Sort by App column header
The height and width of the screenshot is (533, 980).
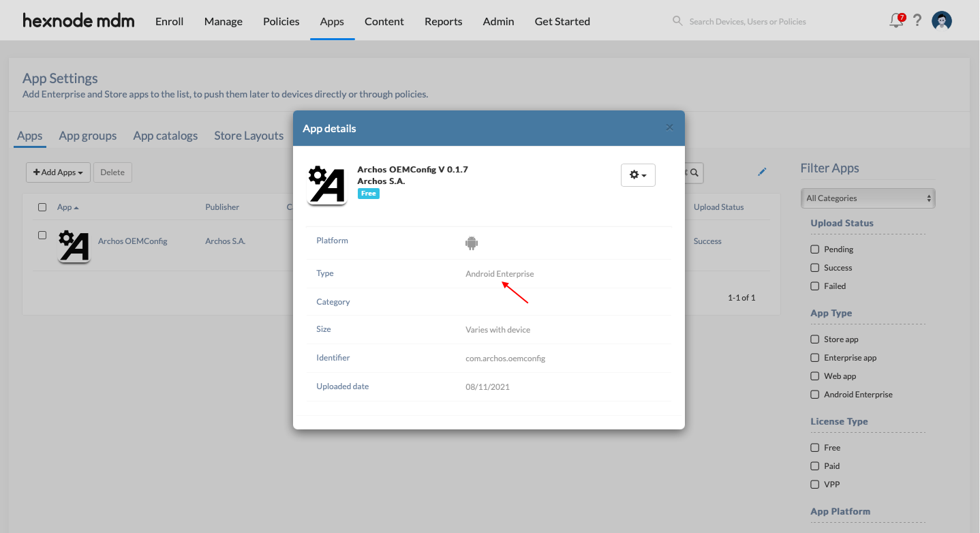point(67,207)
